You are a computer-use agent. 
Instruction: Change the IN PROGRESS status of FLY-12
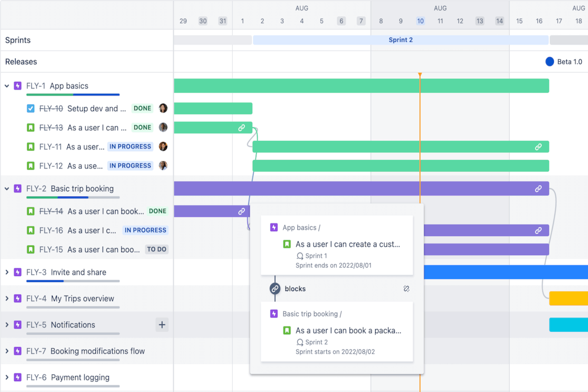point(130,166)
